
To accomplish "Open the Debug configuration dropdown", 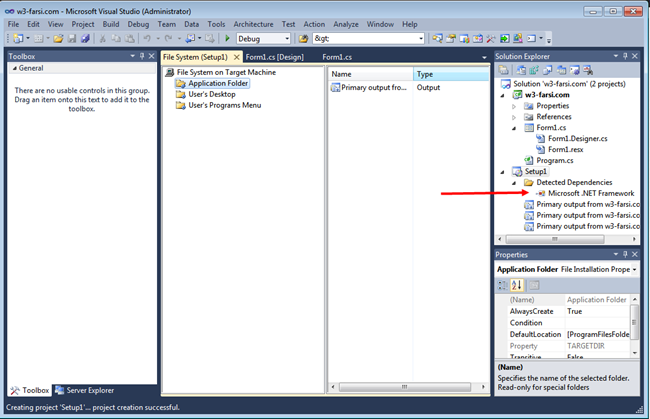I will (286, 39).
